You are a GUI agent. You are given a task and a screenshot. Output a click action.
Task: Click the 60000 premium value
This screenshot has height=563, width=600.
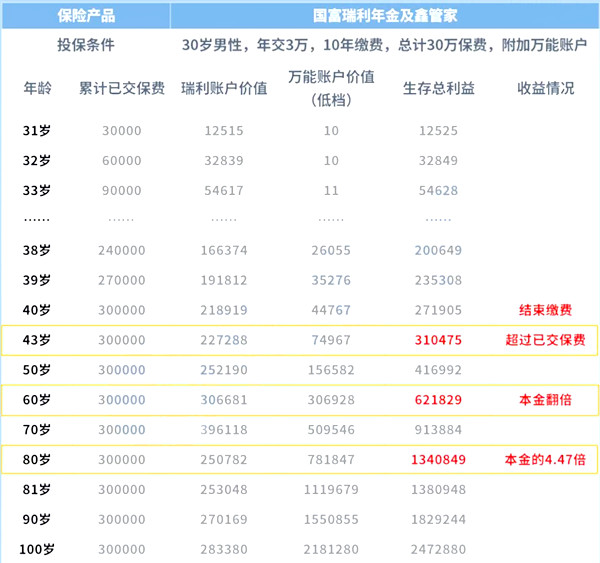tap(122, 161)
